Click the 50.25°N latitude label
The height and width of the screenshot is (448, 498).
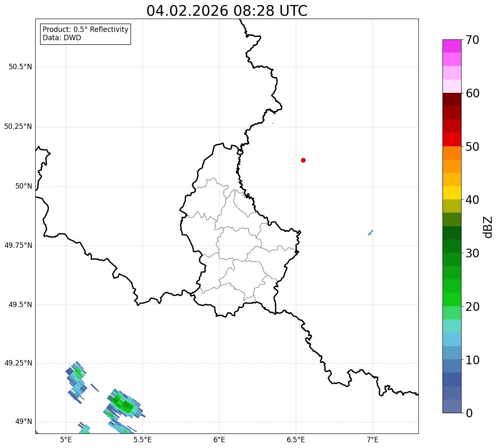[x=18, y=126]
